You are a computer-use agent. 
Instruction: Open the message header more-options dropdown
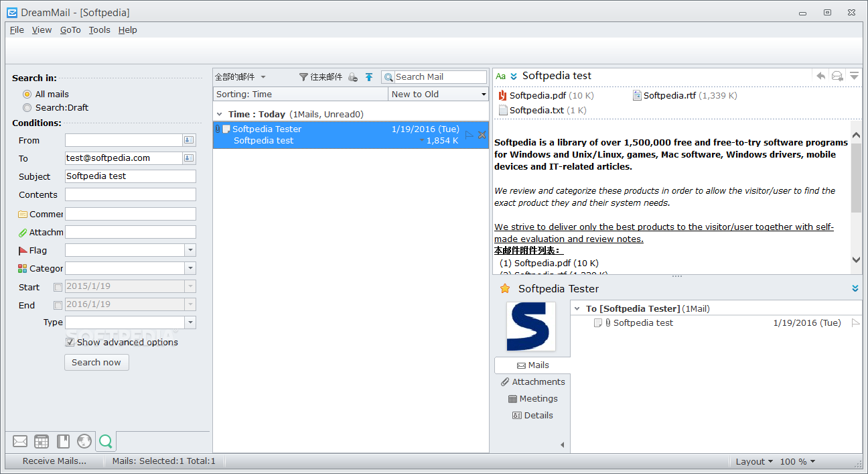tap(854, 76)
